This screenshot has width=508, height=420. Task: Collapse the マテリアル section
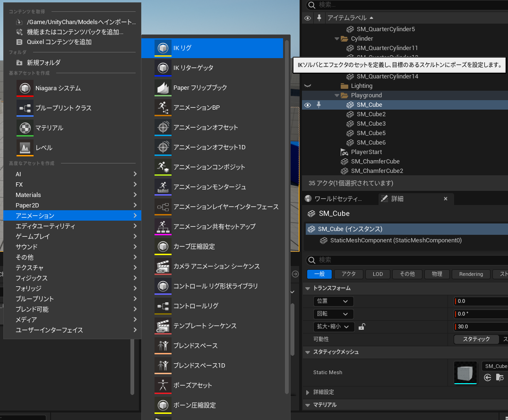(308, 405)
